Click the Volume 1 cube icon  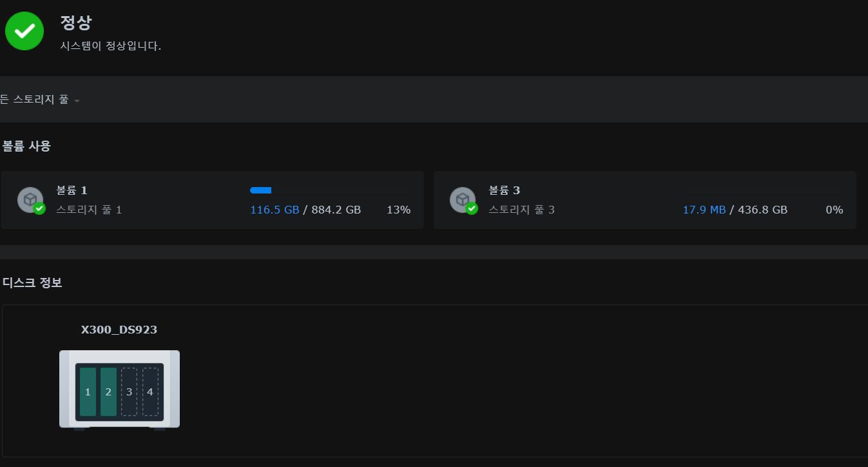(30, 200)
